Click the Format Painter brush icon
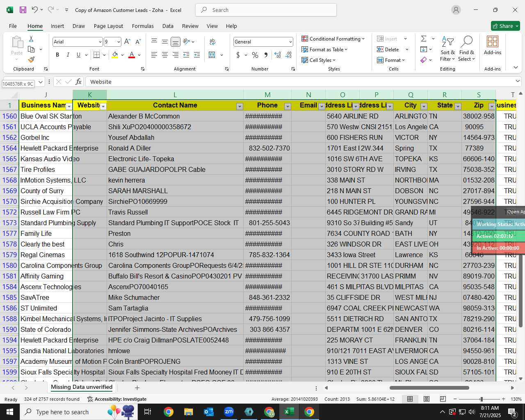 31,59
